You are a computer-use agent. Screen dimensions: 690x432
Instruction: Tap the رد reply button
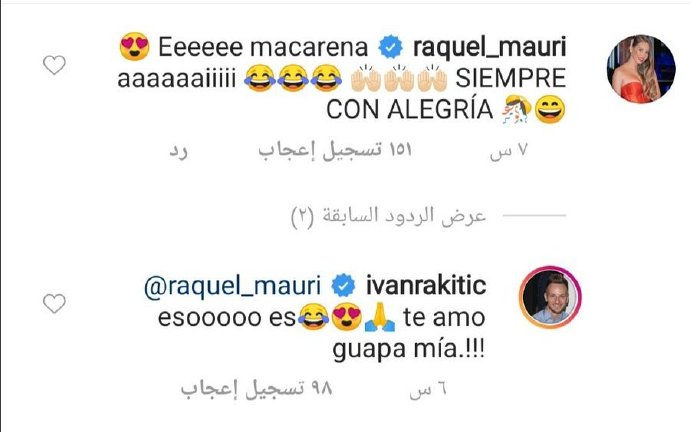pos(178,151)
